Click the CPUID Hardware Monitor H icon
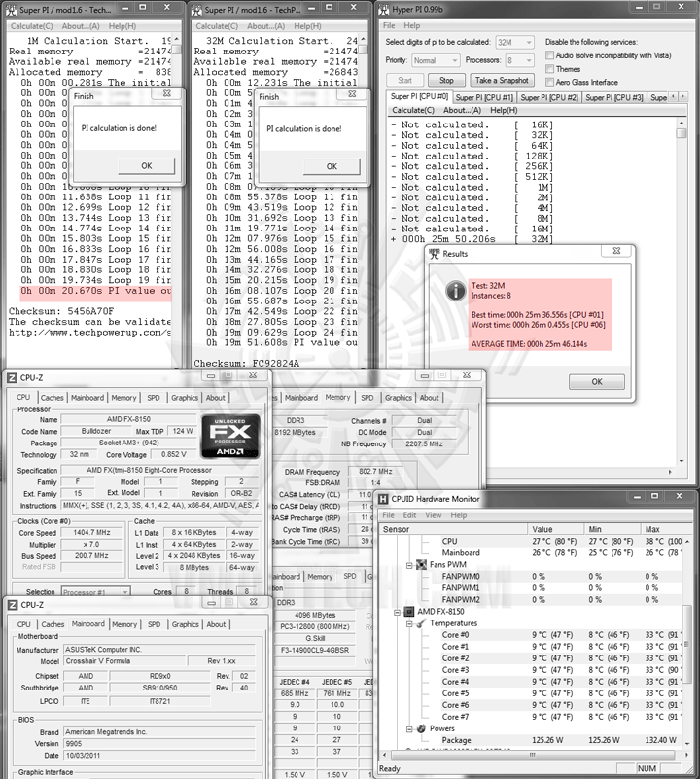 click(x=383, y=499)
